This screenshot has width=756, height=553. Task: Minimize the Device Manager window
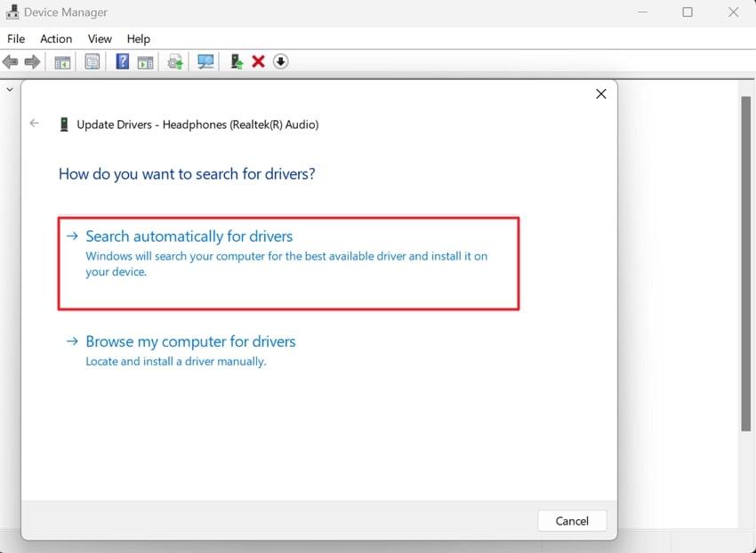(643, 12)
